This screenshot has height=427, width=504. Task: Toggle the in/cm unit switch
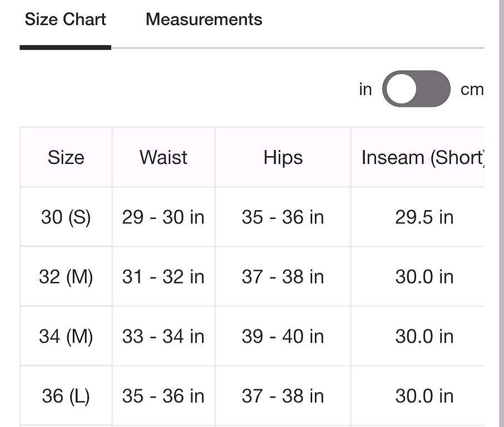416,88
